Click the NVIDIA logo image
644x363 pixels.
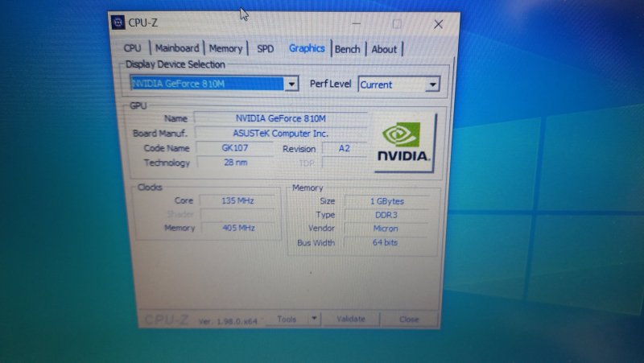click(403, 142)
